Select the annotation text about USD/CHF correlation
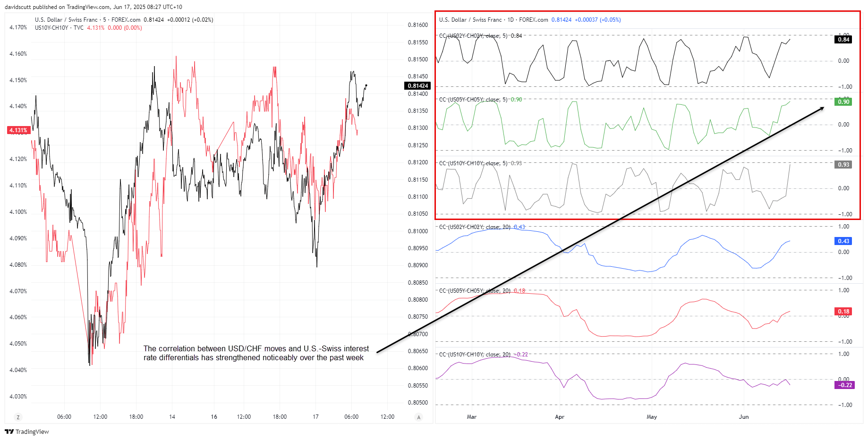 coord(256,353)
